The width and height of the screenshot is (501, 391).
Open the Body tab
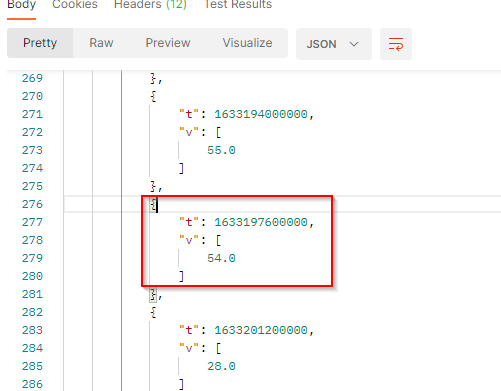[x=22, y=5]
